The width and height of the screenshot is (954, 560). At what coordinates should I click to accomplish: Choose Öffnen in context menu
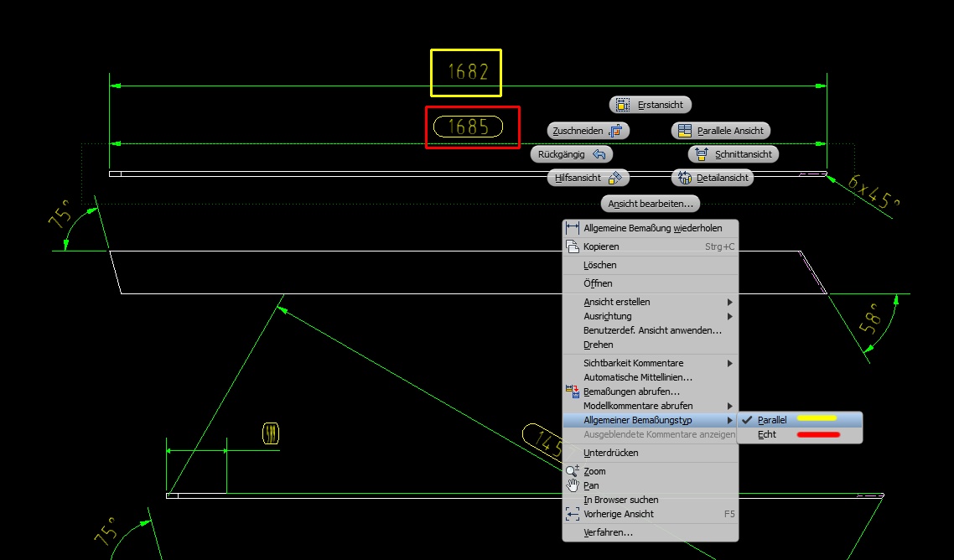(x=651, y=283)
